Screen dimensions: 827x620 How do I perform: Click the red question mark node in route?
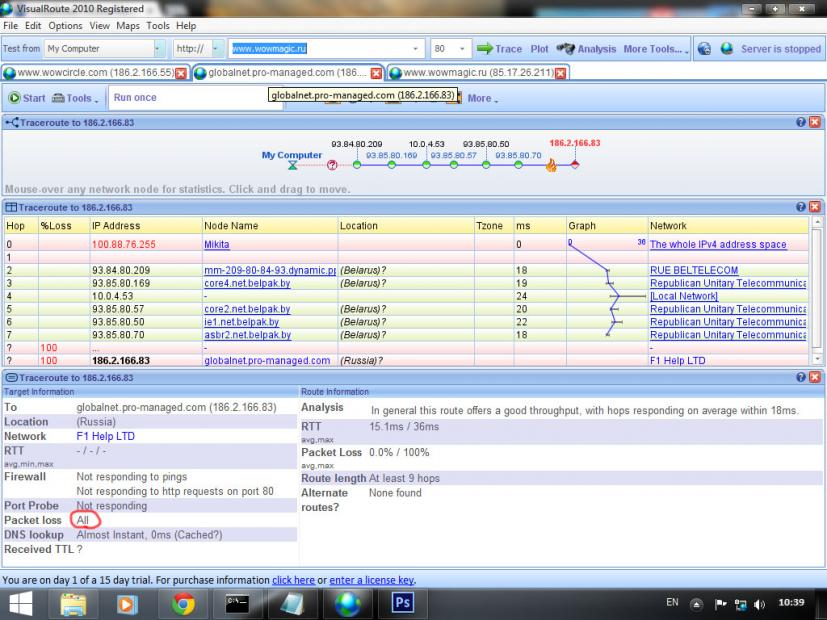[332, 166]
